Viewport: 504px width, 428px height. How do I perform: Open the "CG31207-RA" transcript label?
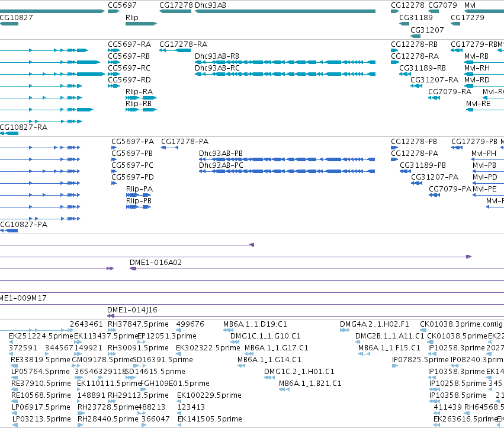click(x=434, y=80)
